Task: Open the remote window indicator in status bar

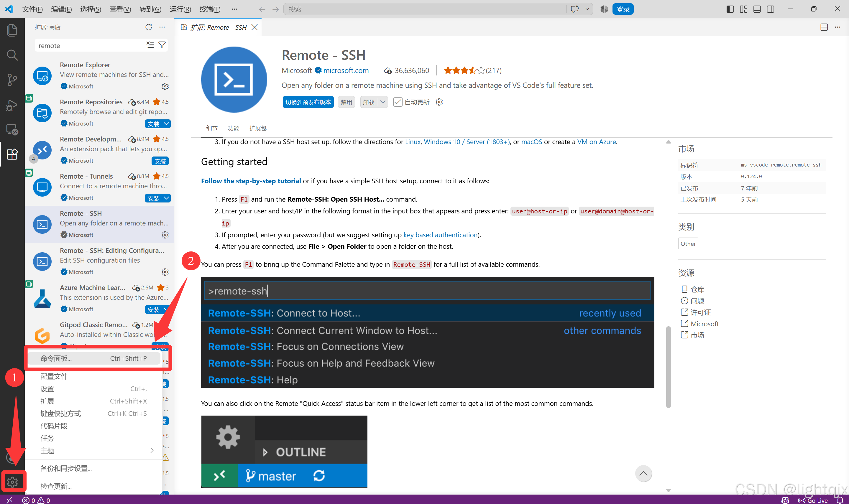Action: click(9, 500)
